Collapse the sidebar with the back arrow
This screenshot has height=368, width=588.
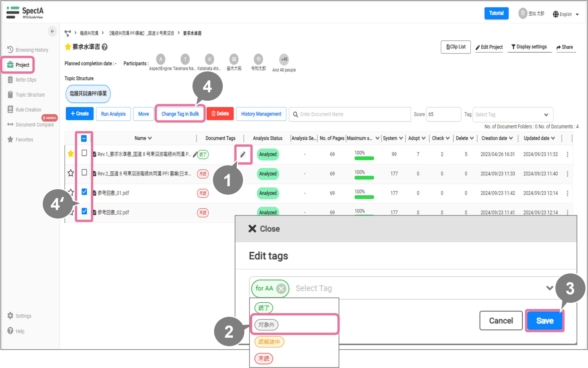tap(52, 31)
